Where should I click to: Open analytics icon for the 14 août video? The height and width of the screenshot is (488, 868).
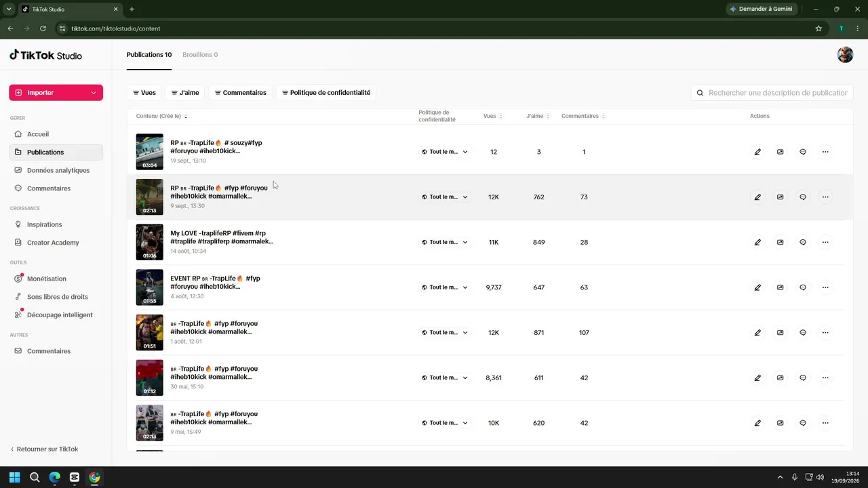pos(780,242)
